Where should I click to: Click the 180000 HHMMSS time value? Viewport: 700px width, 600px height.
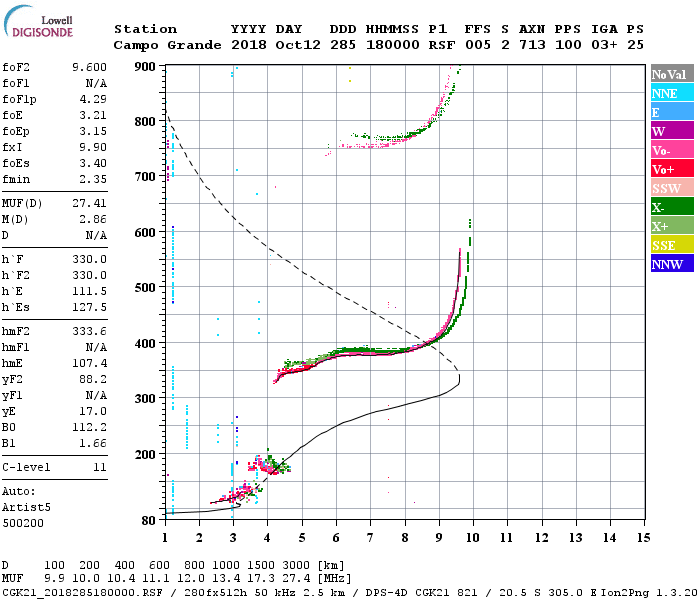[x=392, y=45]
